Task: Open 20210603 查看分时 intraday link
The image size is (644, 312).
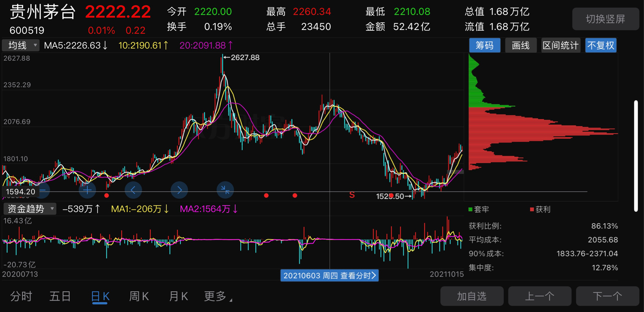Action: tap(330, 275)
